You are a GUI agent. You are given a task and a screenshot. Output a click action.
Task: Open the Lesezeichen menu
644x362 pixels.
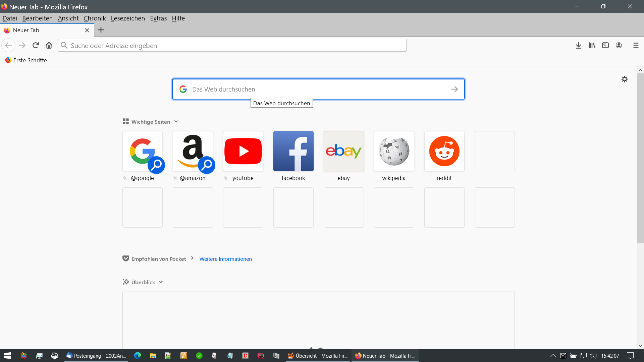[128, 18]
